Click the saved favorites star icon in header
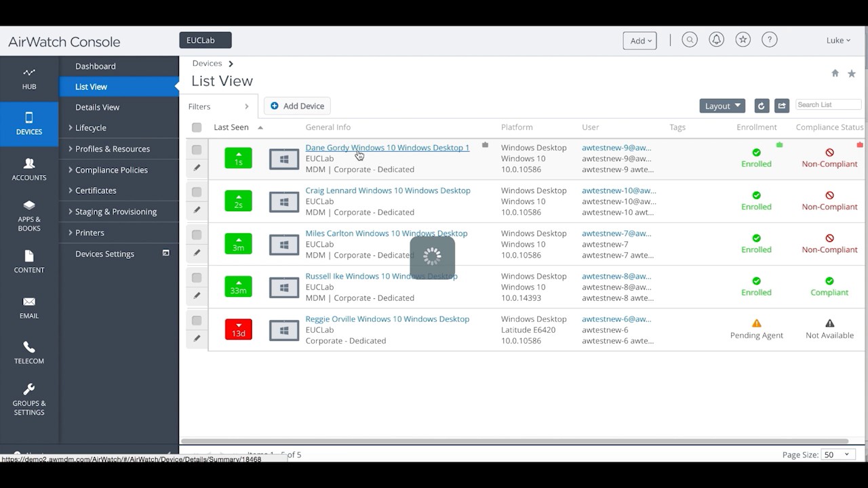This screenshot has width=868, height=488. pos(743,40)
